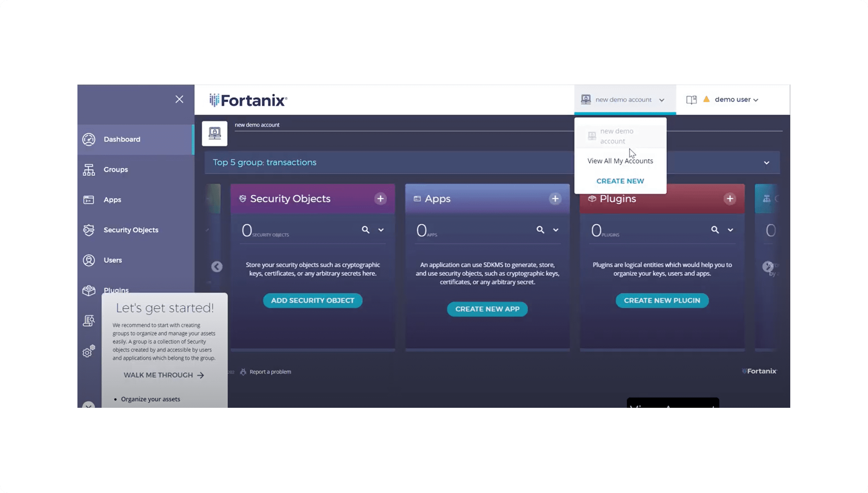Click CREATE NEW in account dropdown

pos(620,181)
